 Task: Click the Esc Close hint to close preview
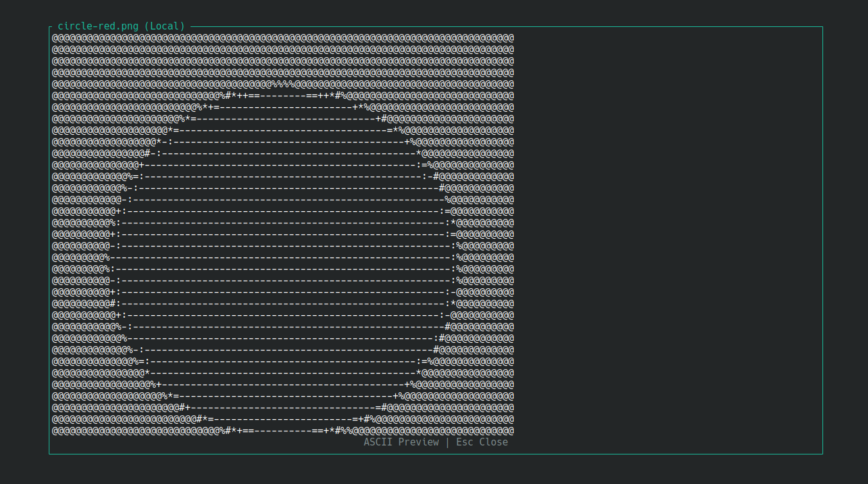pyautogui.click(x=482, y=442)
